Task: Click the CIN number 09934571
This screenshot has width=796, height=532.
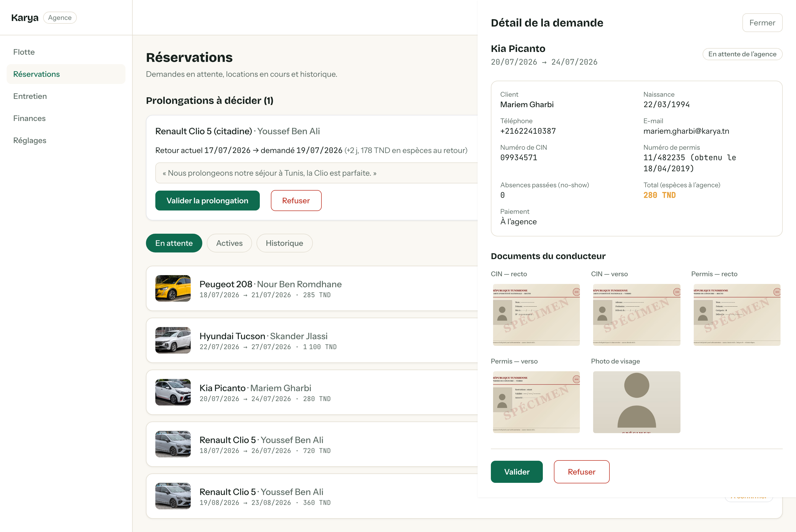Action: point(518,157)
